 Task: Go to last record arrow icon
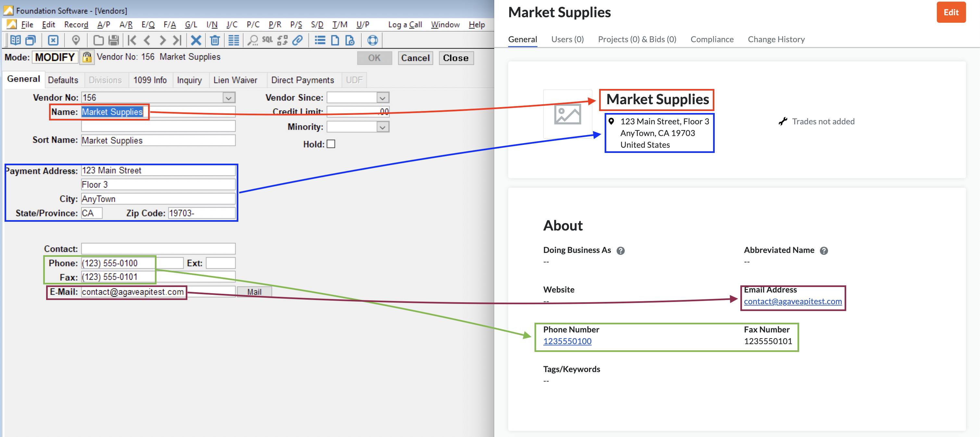tap(177, 40)
